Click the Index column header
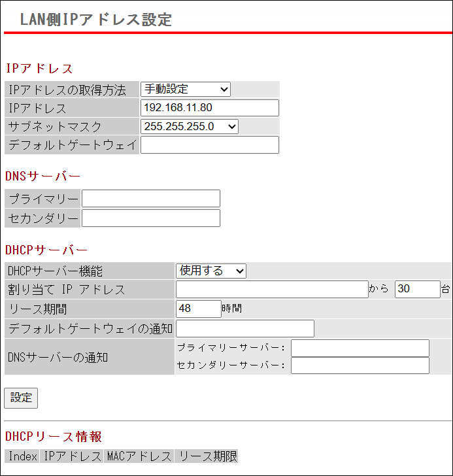453x476 pixels. point(22,456)
